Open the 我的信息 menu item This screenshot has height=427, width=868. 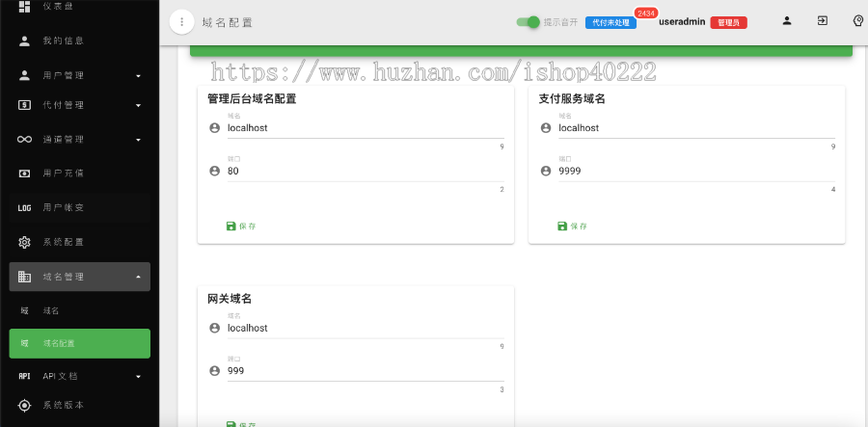coord(63,41)
